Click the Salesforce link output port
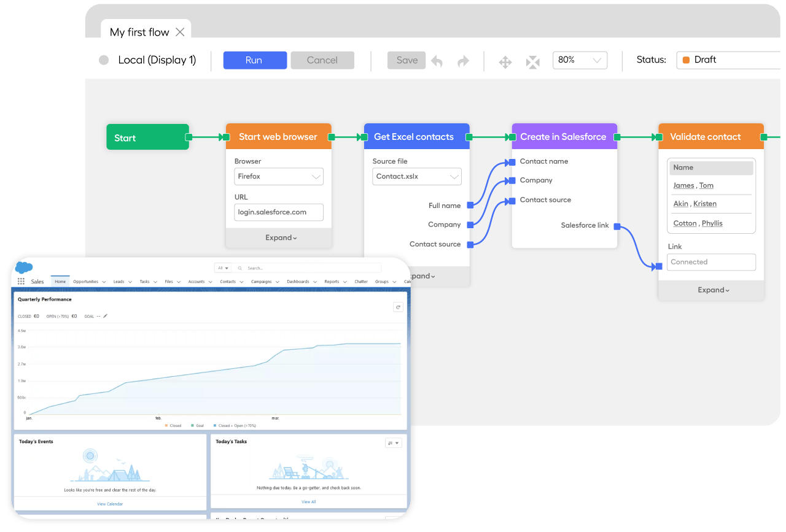 pos(617,226)
